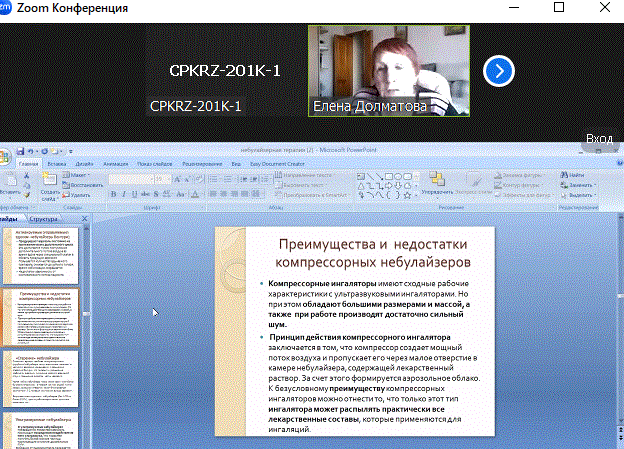This screenshot has height=449, width=624.
Task: Click the blue next-participants arrow in Zoom
Action: (499, 71)
